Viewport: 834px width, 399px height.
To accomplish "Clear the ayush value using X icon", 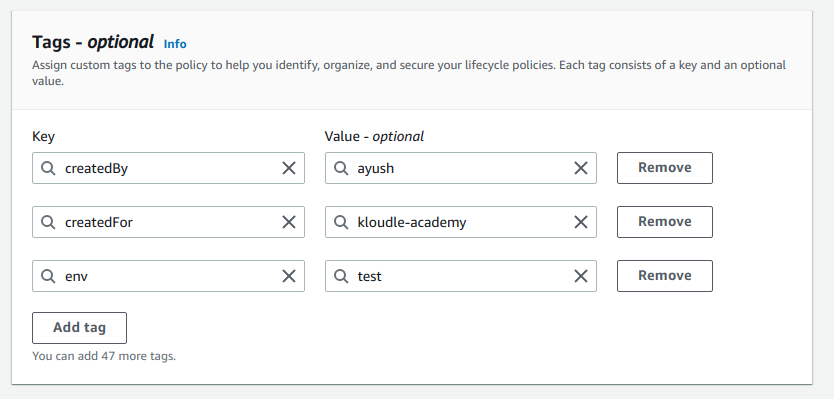I will pos(581,168).
